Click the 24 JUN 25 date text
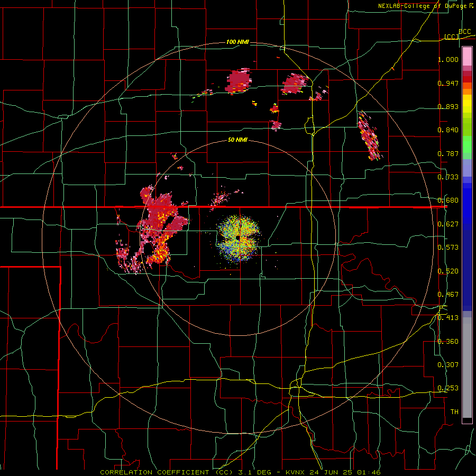 pyautogui.click(x=332, y=472)
